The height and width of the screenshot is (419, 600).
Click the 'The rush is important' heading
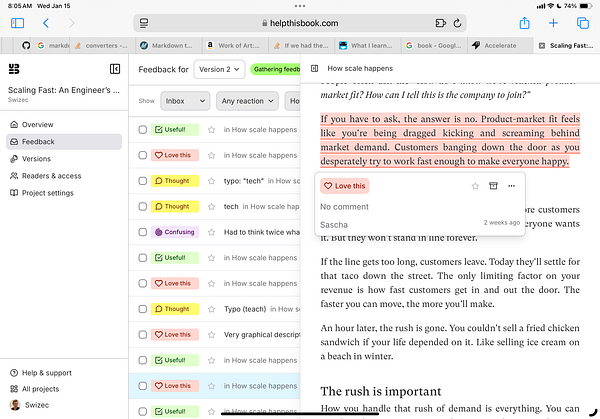point(381,391)
